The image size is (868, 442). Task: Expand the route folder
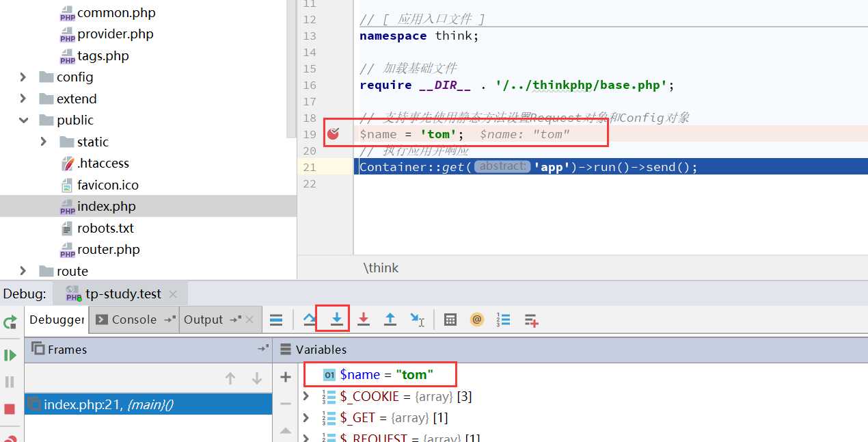(23, 271)
